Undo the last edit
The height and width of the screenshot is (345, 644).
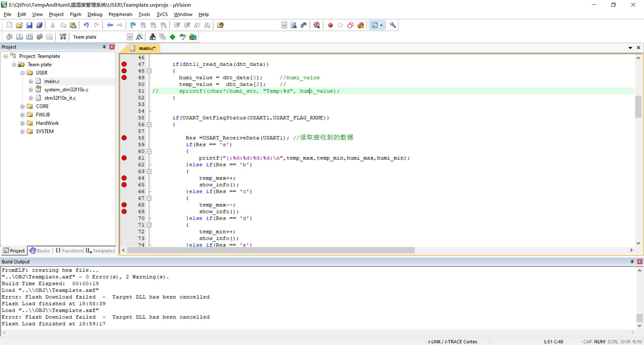tap(86, 25)
